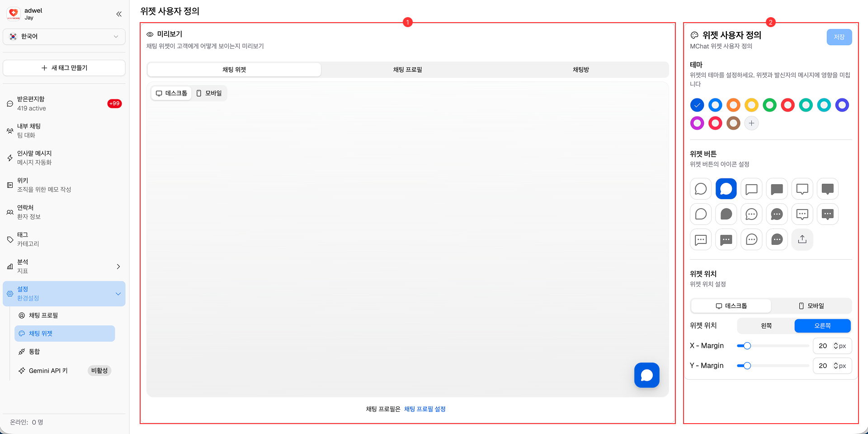Screen dimensions: 868x434
Task: Switch to the 채팅 프로필 preview tab
Action: 407,70
